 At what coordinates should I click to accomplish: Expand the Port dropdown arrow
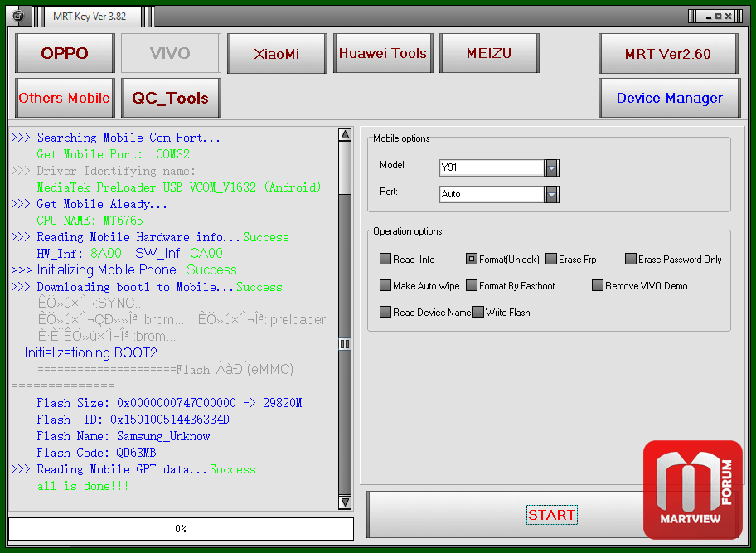(551, 194)
